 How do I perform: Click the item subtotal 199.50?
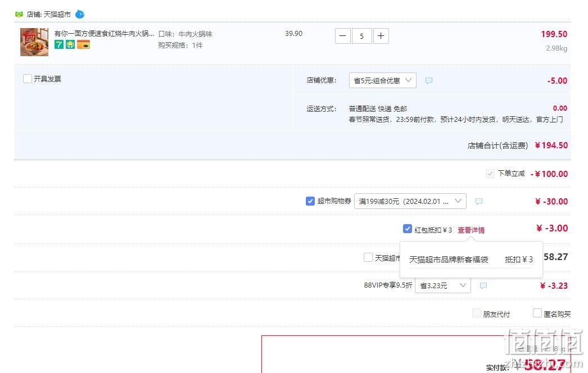tap(554, 34)
